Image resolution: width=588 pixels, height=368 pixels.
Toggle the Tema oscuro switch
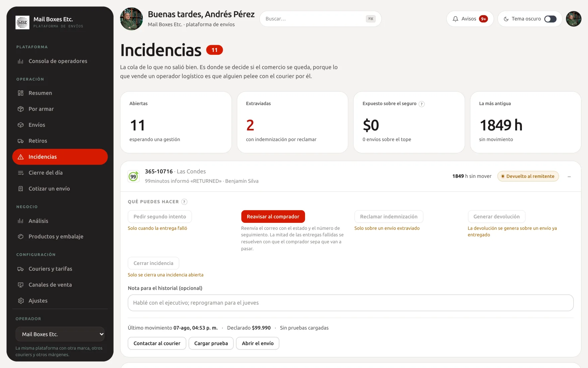[550, 19]
